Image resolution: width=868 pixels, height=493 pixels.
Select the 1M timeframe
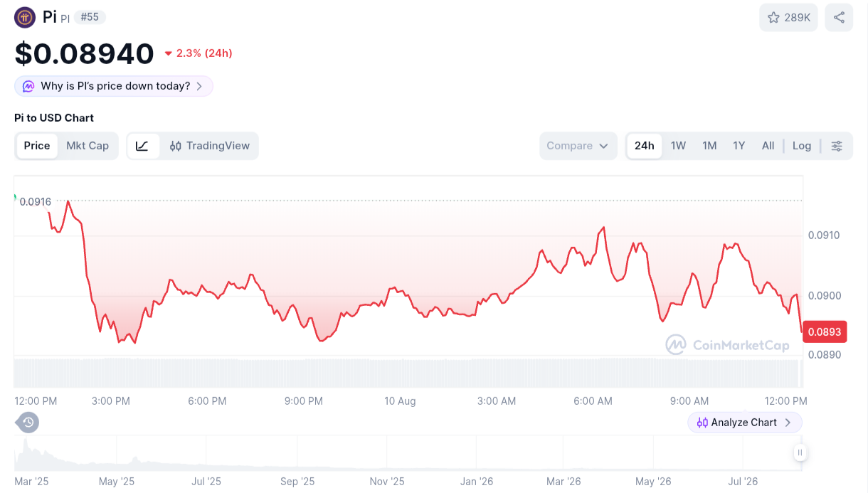709,146
